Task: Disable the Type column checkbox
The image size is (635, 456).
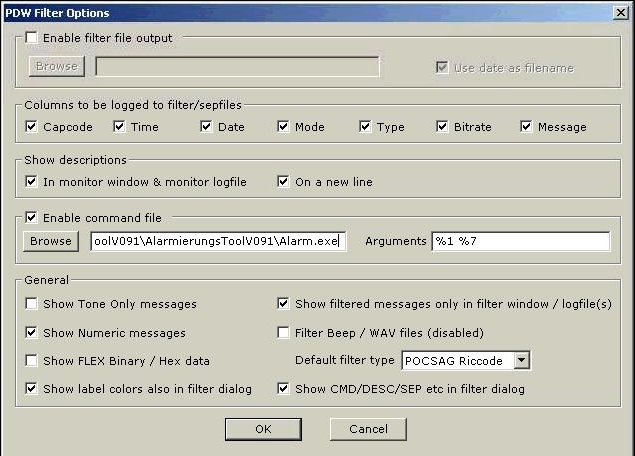Action: 365,127
